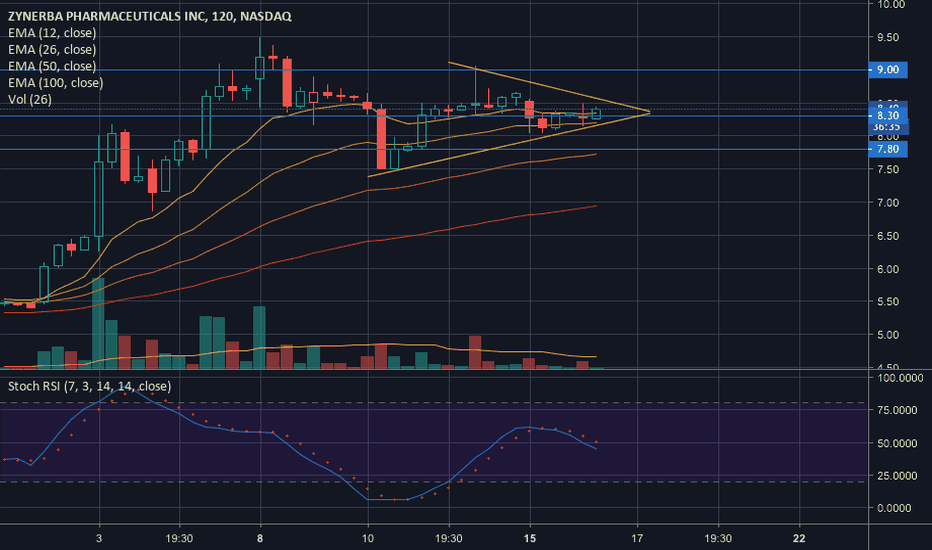Click the bold date label 15 on time axis
The width and height of the screenshot is (932, 550).
[530, 538]
